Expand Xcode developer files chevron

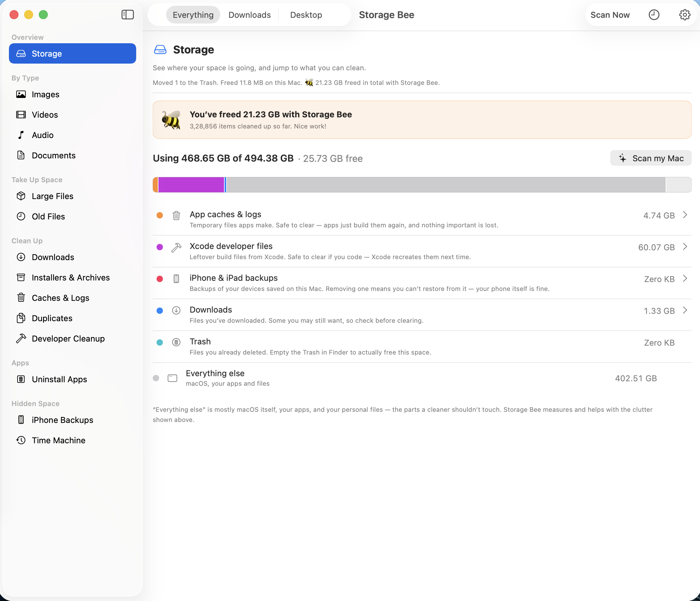pos(685,247)
